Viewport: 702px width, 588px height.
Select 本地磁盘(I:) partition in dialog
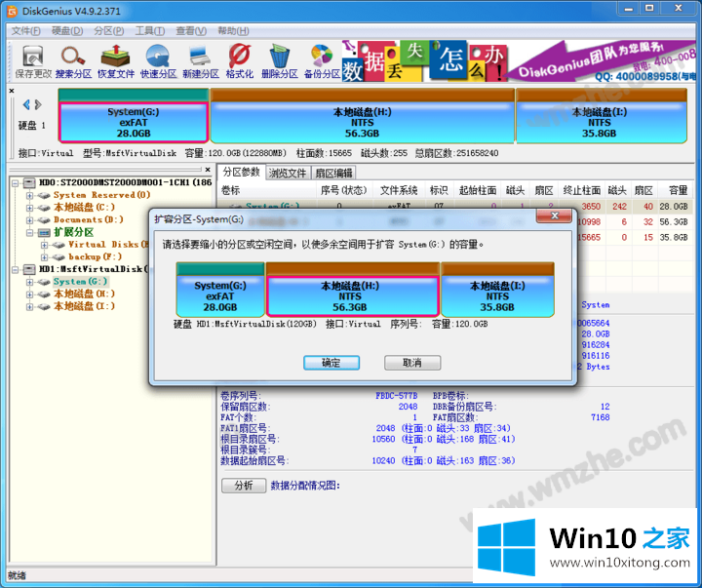pyautogui.click(x=497, y=290)
